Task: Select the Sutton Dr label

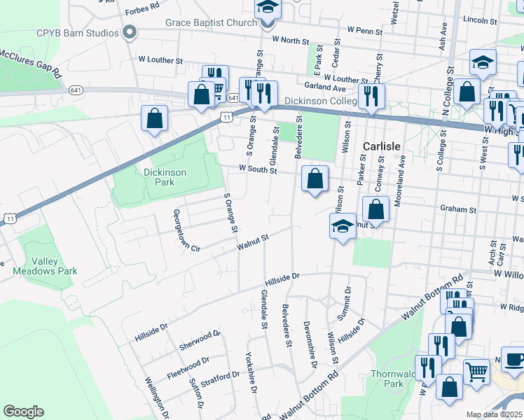Action: [x=196, y=393]
